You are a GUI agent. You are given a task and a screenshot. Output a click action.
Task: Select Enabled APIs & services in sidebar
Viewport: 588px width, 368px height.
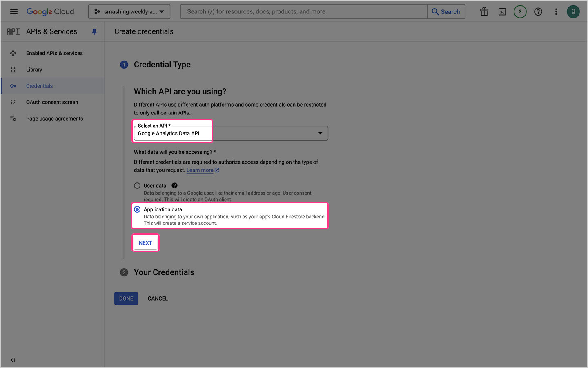[54, 53]
